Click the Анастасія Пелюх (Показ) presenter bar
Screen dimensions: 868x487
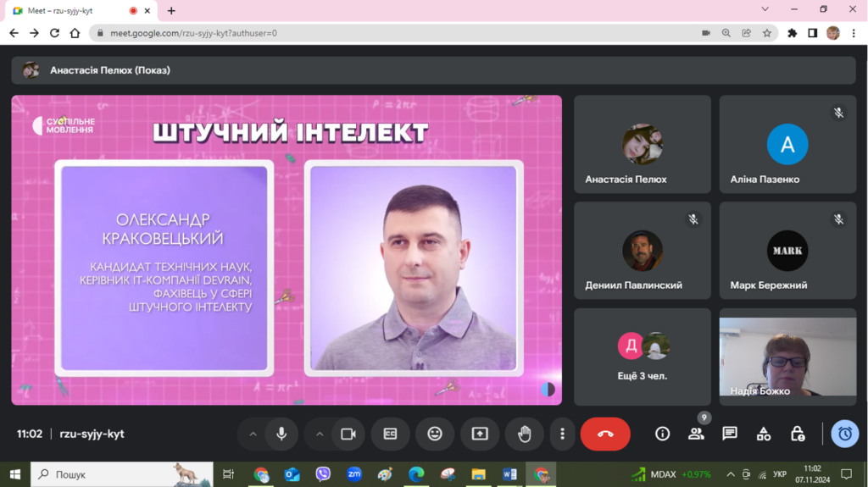(x=433, y=70)
